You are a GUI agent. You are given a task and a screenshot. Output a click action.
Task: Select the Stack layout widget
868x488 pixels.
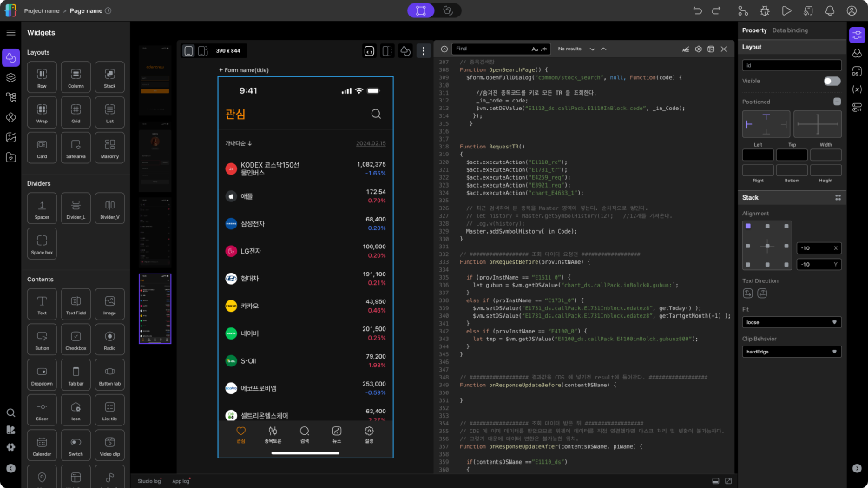109,76
